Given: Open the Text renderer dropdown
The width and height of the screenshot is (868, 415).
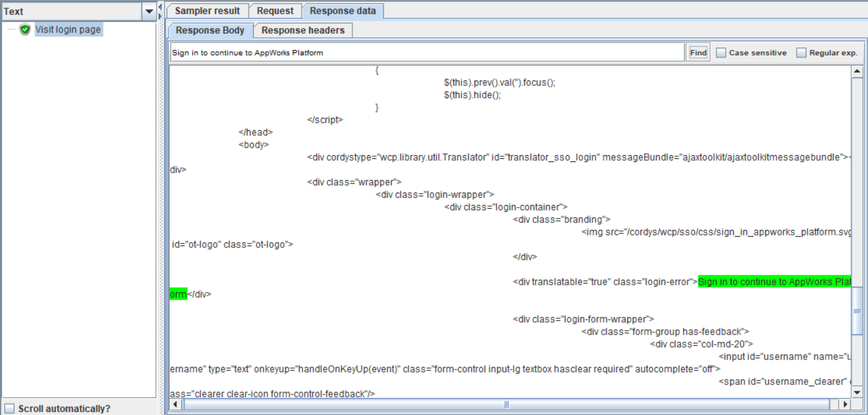Looking at the screenshot, I should (x=149, y=11).
